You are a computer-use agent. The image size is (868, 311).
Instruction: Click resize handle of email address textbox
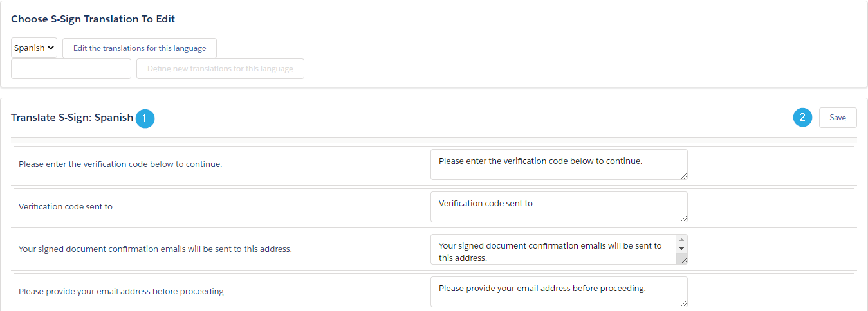pos(683,303)
